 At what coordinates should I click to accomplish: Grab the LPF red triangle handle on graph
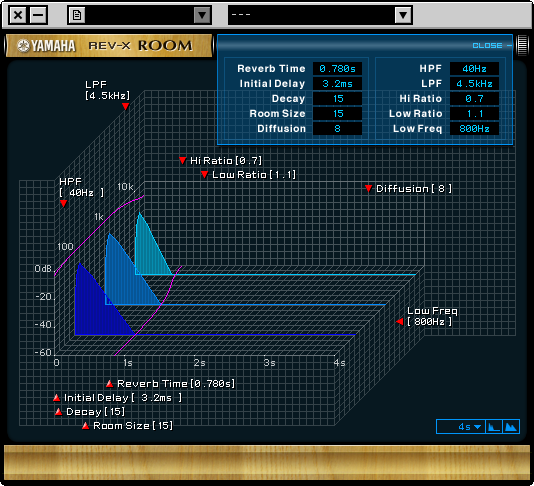[x=125, y=107]
